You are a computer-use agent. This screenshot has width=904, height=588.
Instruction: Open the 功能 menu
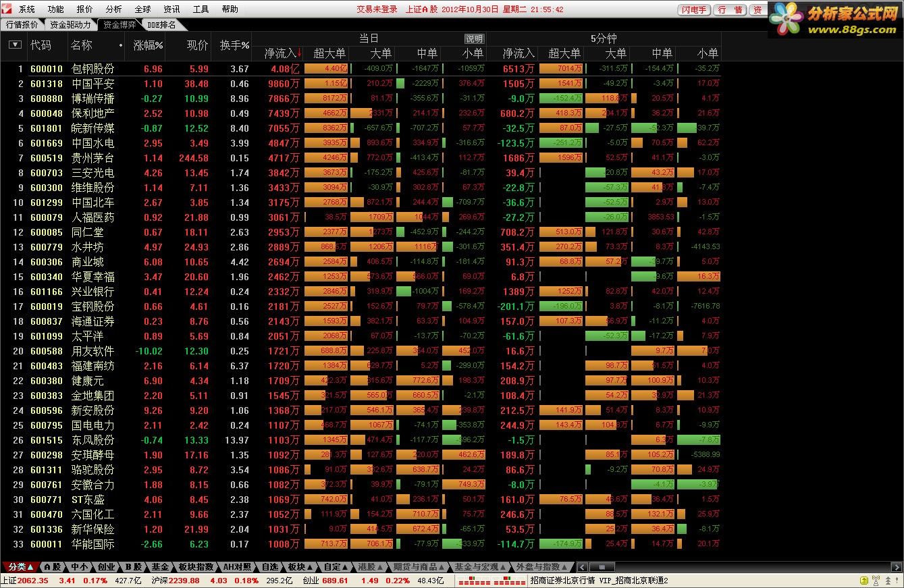(56, 9)
